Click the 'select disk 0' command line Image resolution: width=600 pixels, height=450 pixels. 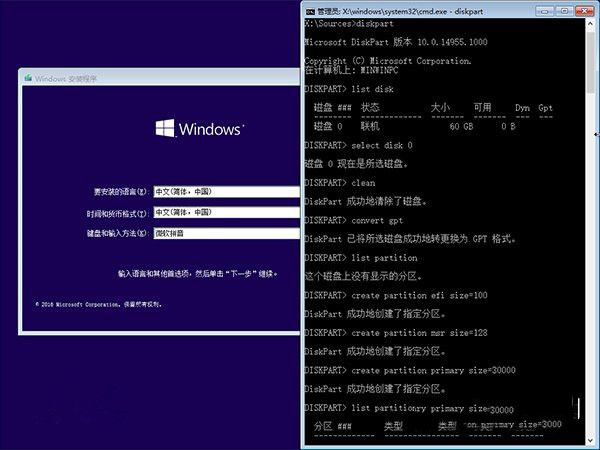[359, 145]
